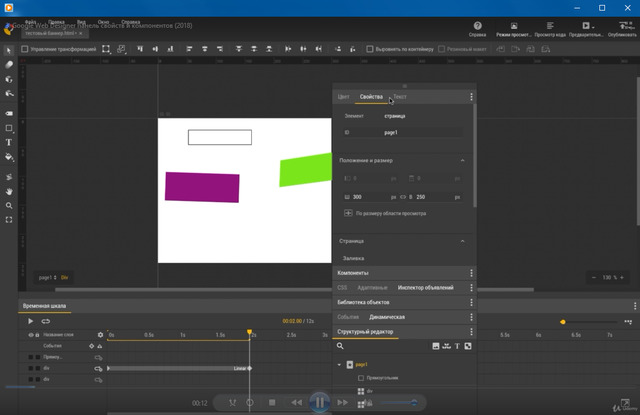The height and width of the screenshot is (415, 640).
Task: Select the Text tool in left toolbar
Action: click(9, 143)
